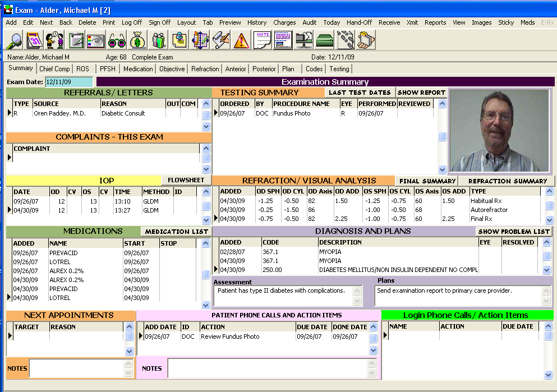Screen dimensions: 557x392
Task: Click the LAST TEST DATES button
Action: coord(360,93)
